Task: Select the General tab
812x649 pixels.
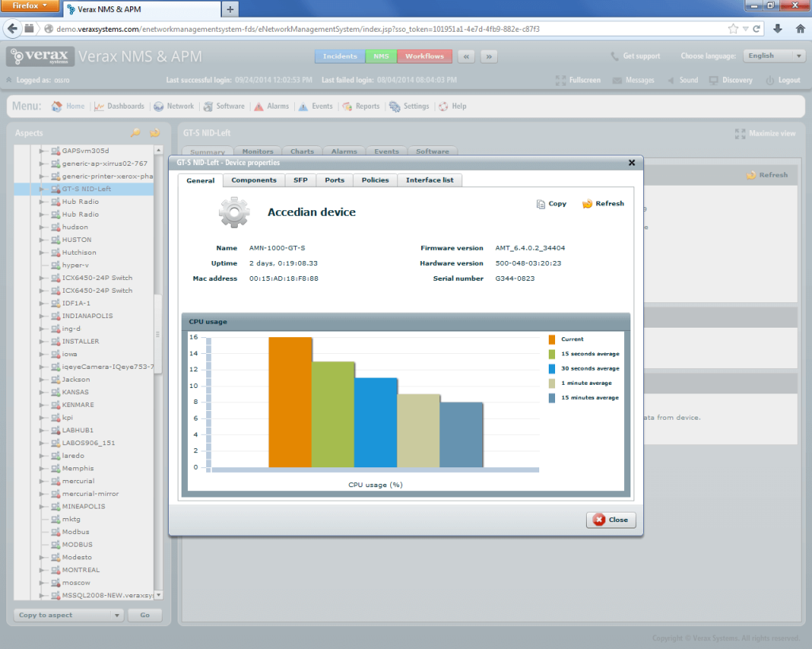Action: pyautogui.click(x=201, y=181)
